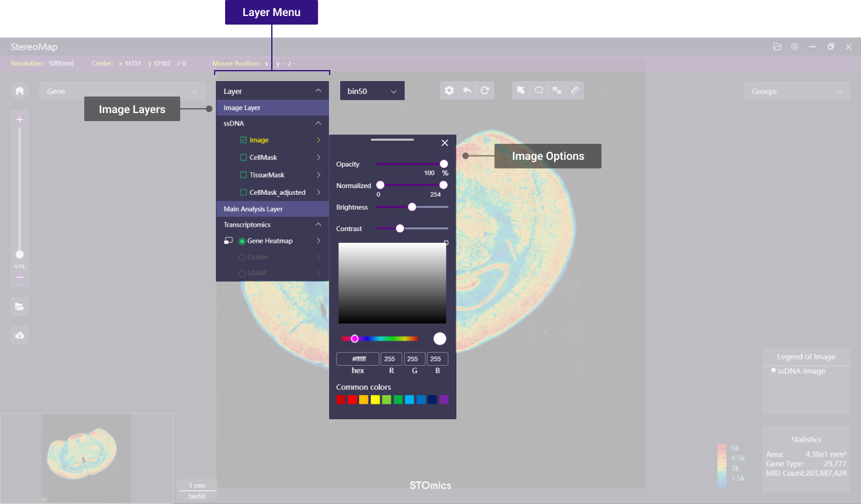861x504 pixels.
Task: Open the bin50 bin size dropdown
Action: click(x=372, y=91)
